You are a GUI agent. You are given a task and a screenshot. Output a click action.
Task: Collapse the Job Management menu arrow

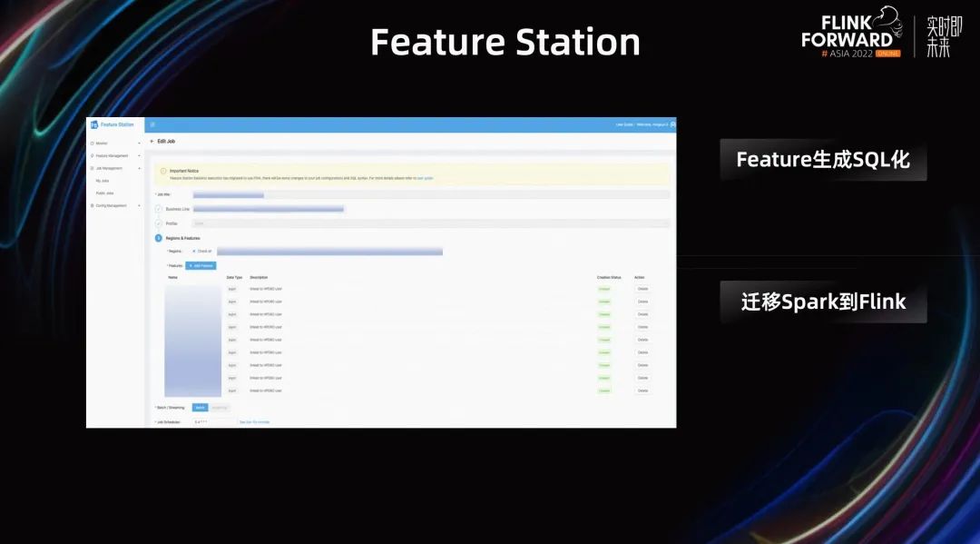139,168
